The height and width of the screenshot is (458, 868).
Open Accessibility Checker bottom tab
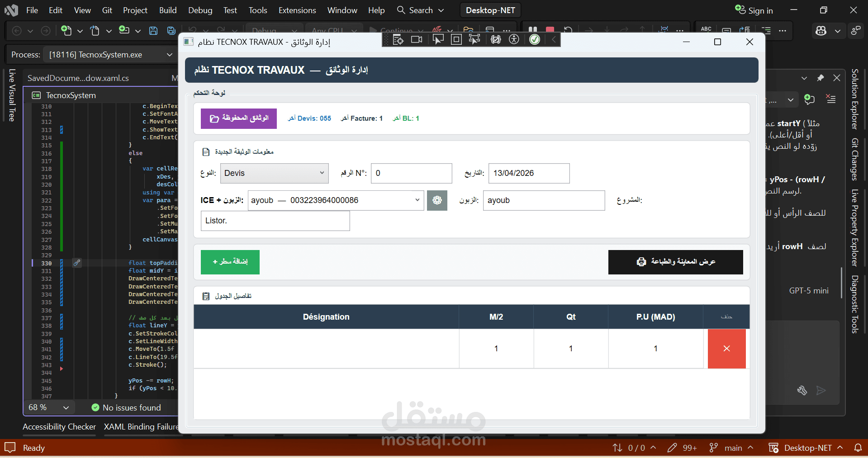59,427
